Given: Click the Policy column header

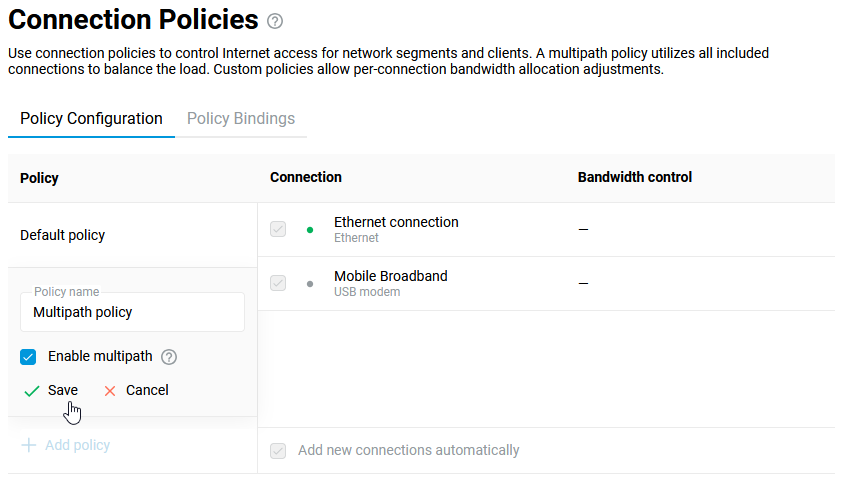Looking at the screenshot, I should [x=39, y=178].
